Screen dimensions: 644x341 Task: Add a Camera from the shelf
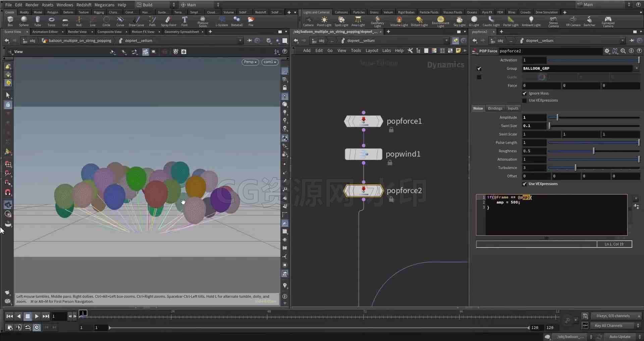click(x=308, y=21)
